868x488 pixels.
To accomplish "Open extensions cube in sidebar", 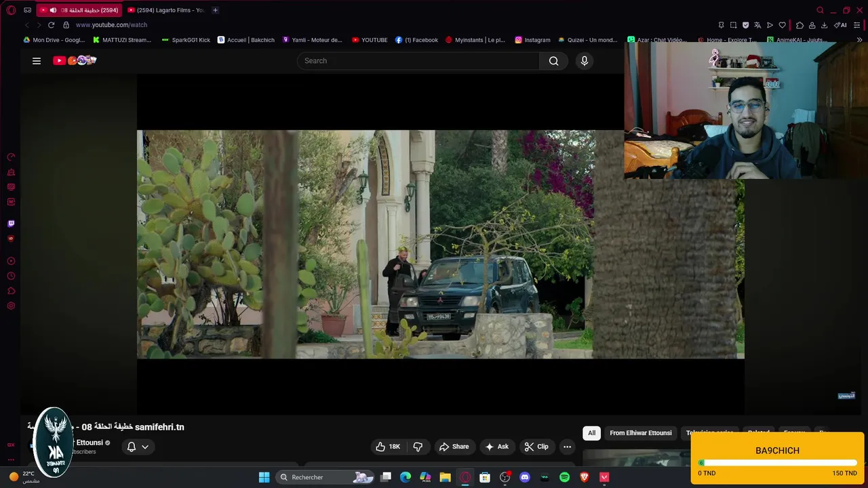I will (x=11, y=291).
